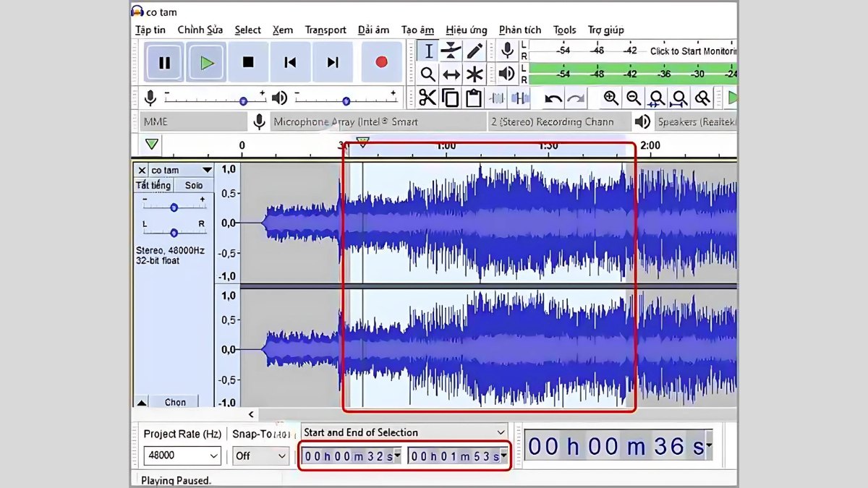Viewport: 868px width, 488px height.
Task: Silence the selected audio
Action: coord(520,98)
